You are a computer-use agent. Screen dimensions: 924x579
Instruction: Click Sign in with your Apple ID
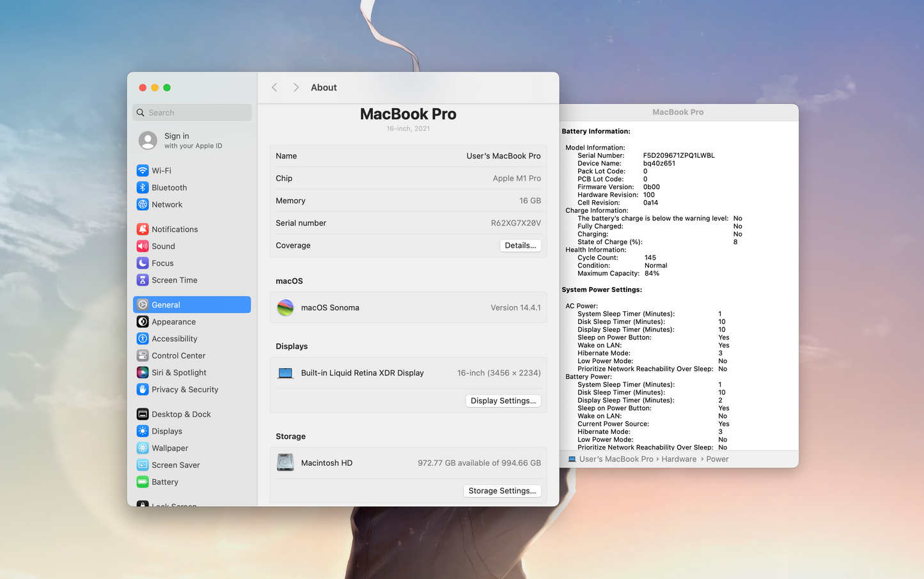(193, 141)
